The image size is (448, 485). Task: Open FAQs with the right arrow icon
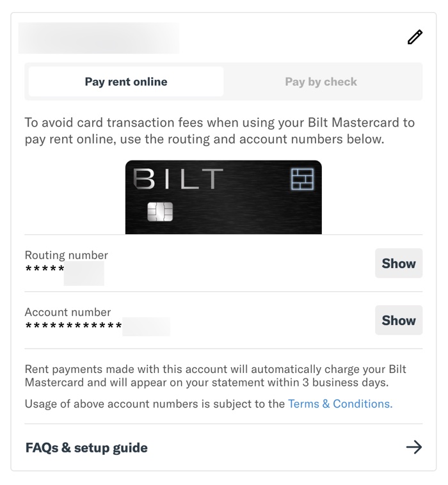pos(414,447)
